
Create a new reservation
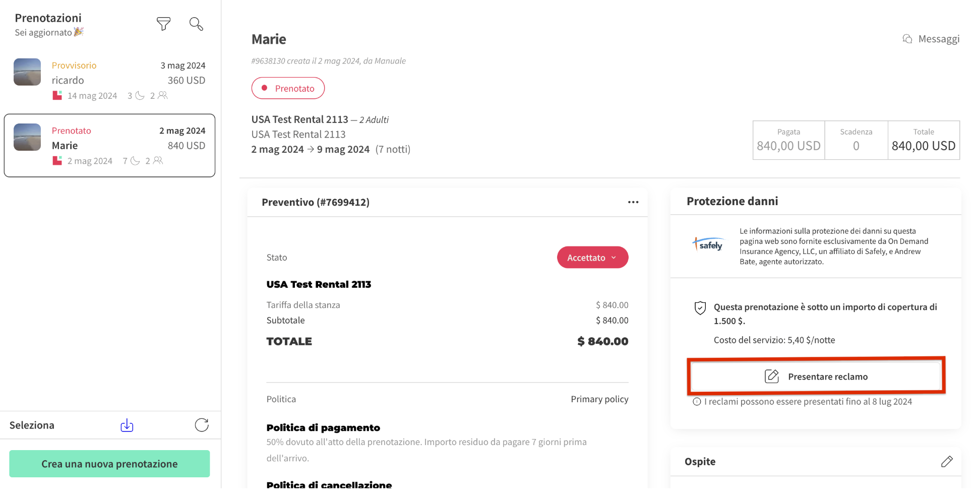109,464
